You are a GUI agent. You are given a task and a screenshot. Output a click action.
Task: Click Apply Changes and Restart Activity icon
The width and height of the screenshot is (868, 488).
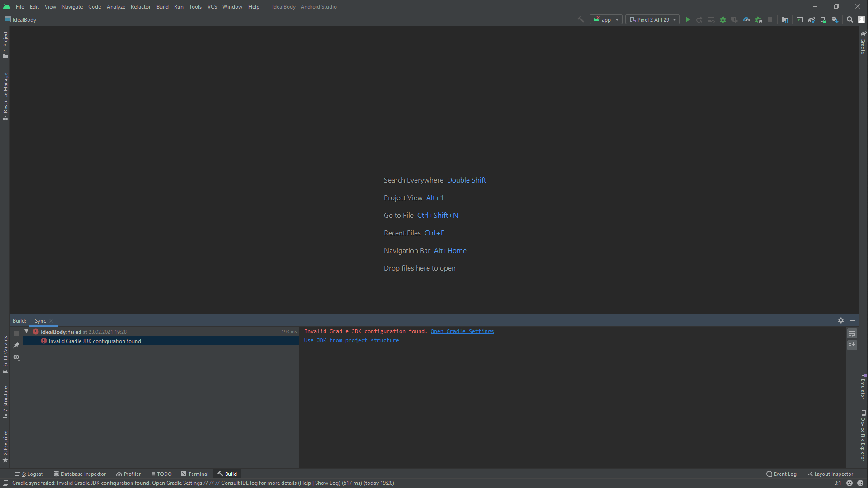(699, 19)
